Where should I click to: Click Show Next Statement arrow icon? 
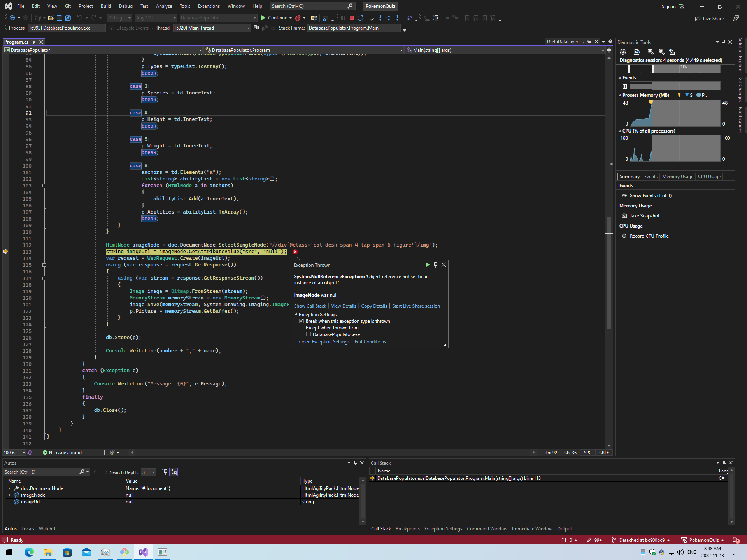(372, 18)
